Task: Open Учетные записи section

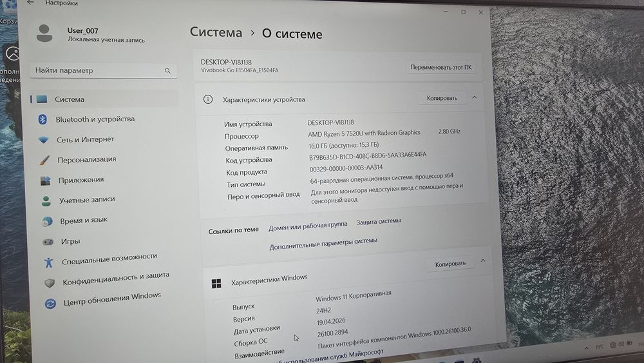Action: click(x=87, y=200)
